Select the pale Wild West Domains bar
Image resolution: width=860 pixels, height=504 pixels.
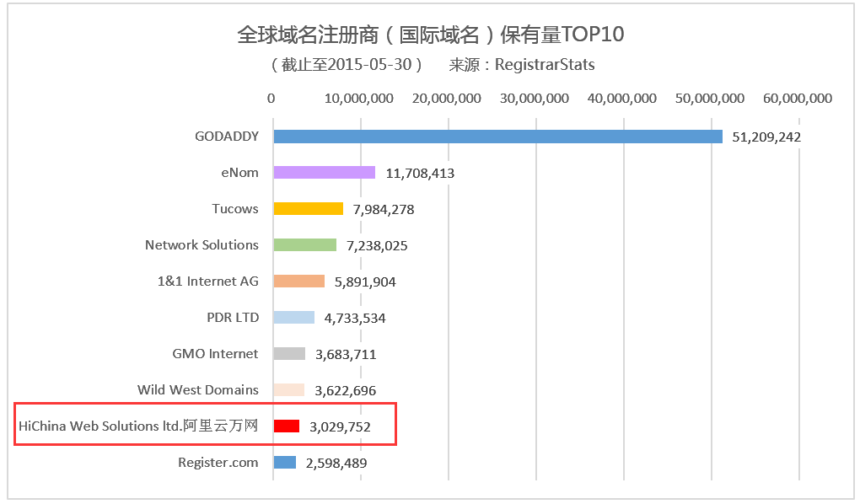[289, 390]
